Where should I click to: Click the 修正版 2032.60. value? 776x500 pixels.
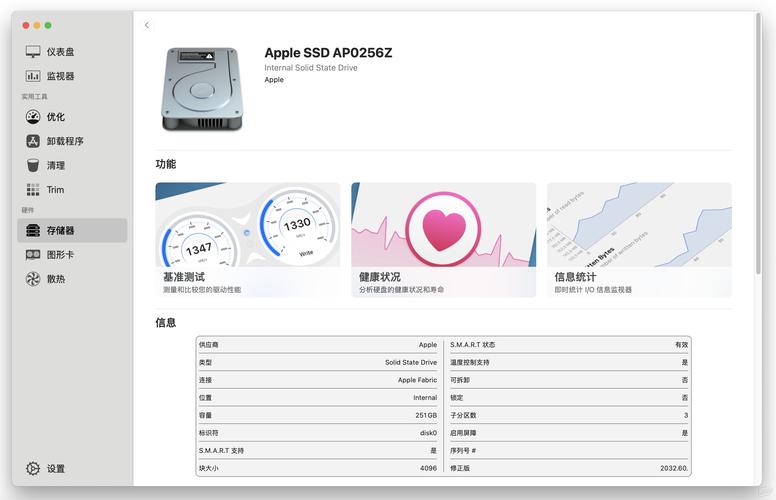674,468
